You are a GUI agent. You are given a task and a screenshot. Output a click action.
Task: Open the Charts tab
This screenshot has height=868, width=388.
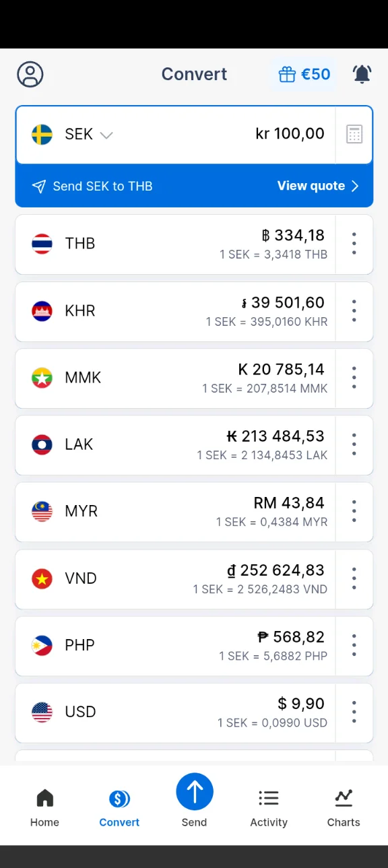[x=344, y=807]
